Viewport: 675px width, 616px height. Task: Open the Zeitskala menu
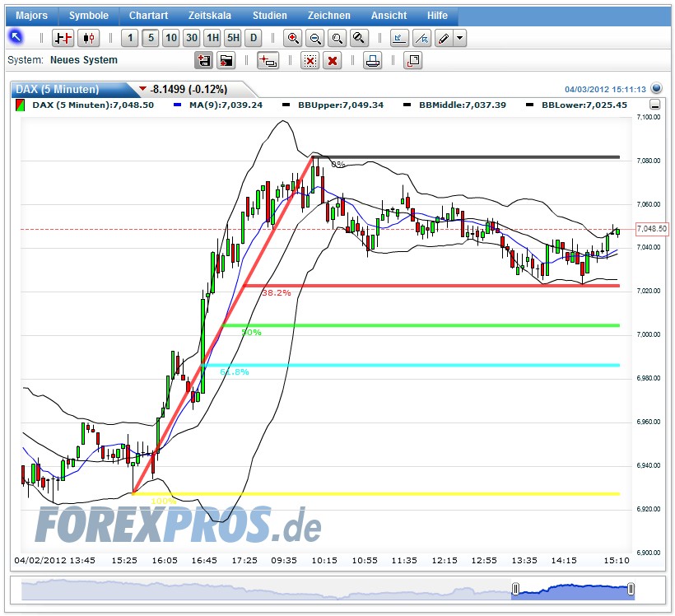pos(210,16)
